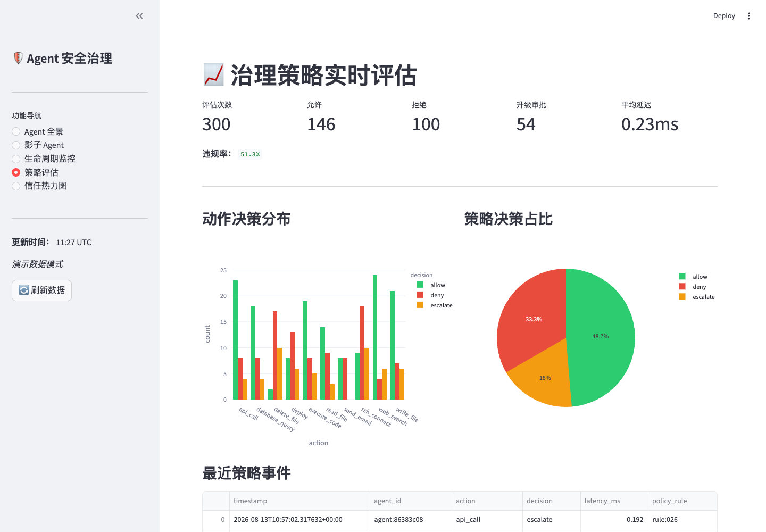Image resolution: width=766 pixels, height=532 pixels.
Task: Click the 刷新数据 refresh button
Action: [x=41, y=290]
